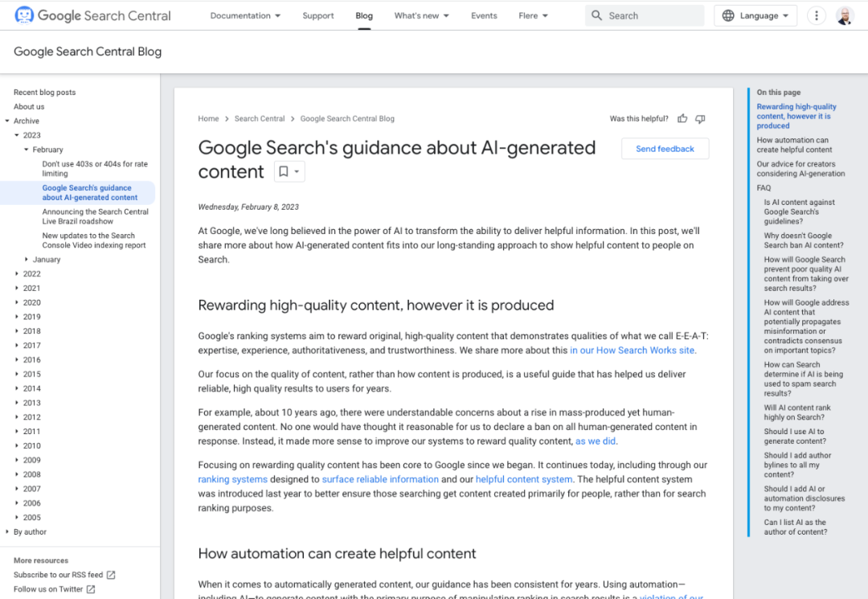The width and height of the screenshot is (868, 599).
Task: Go to the Support menu item
Action: pos(318,15)
